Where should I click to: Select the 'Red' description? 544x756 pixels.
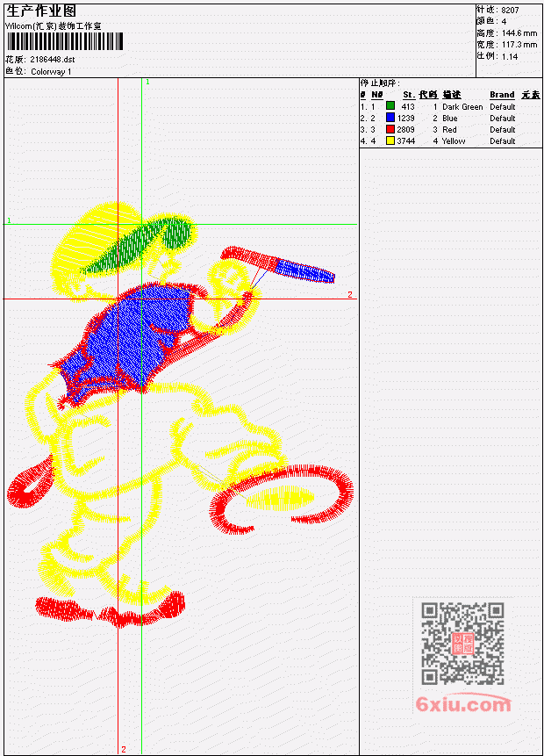click(x=449, y=130)
